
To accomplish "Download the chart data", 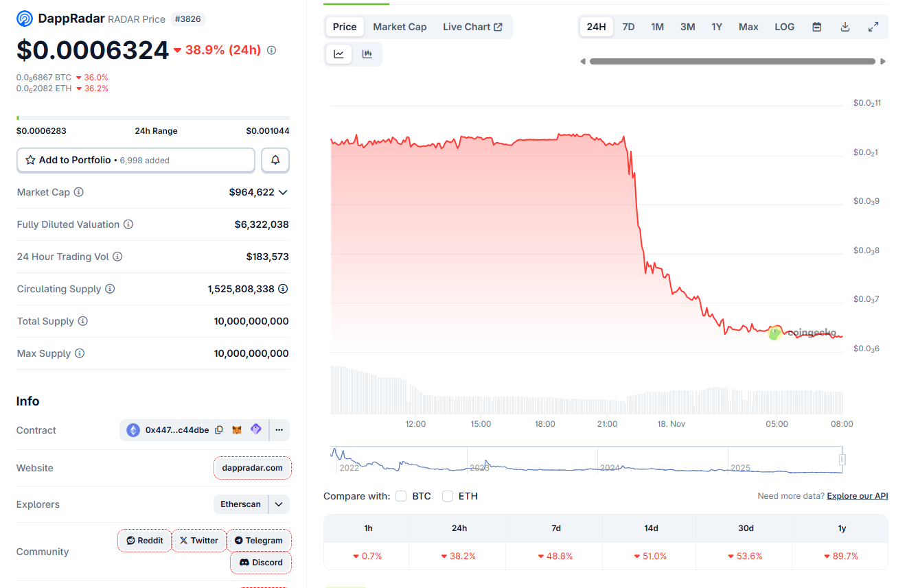I will [x=845, y=26].
